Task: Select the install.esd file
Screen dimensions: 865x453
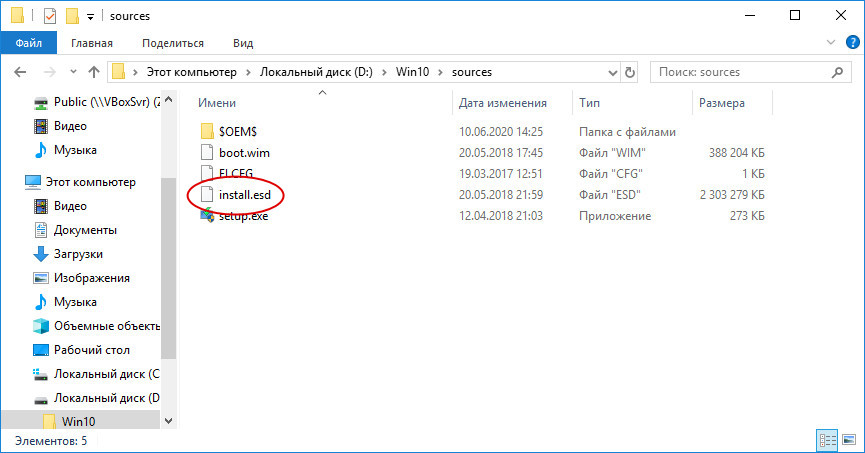Action: 245,195
